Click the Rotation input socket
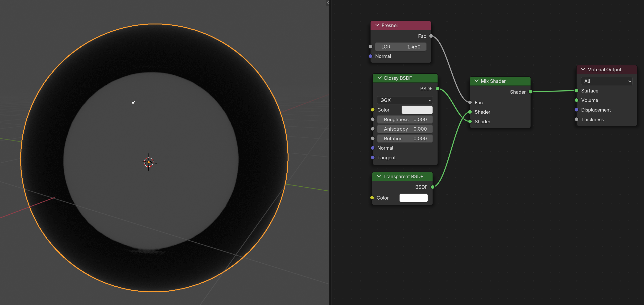The height and width of the screenshot is (305, 644). (x=372, y=138)
